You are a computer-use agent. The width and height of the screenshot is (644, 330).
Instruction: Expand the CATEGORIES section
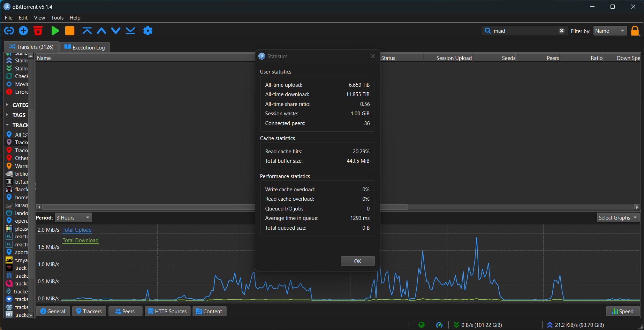click(x=7, y=105)
